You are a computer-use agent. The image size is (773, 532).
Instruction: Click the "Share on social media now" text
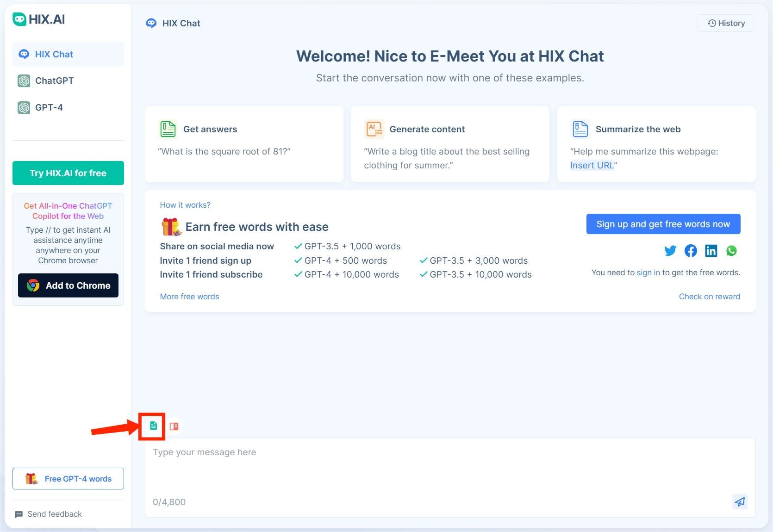[x=217, y=246]
